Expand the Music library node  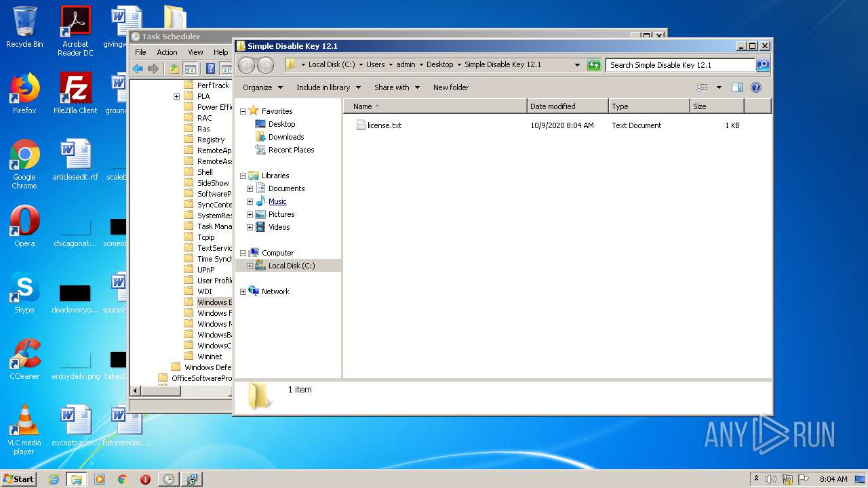click(x=250, y=201)
